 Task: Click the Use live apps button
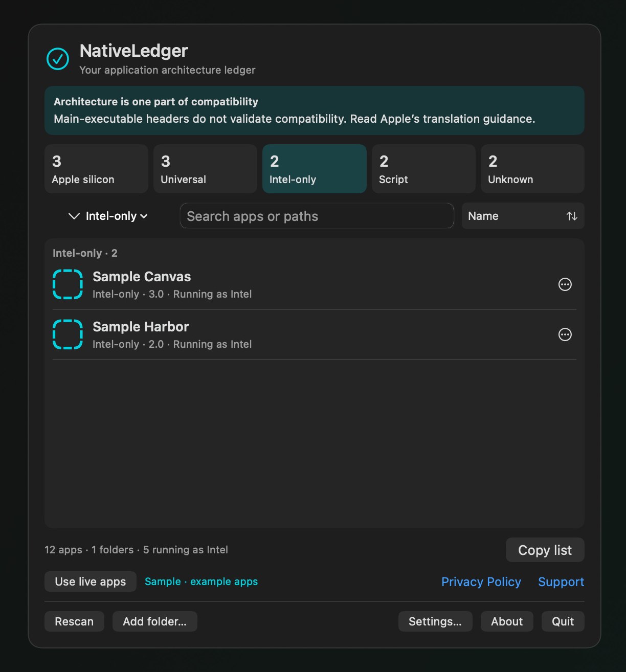coord(90,581)
